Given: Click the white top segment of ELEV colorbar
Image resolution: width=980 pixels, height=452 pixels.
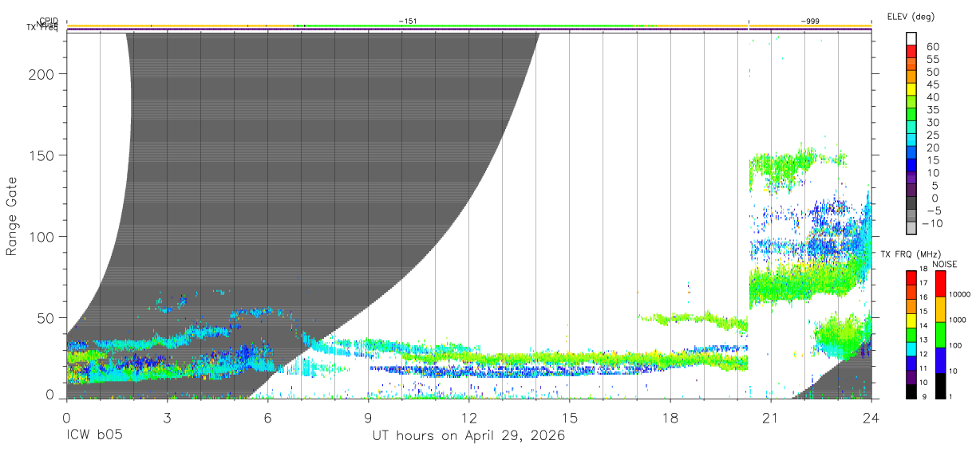Looking at the screenshot, I should click(x=911, y=39).
